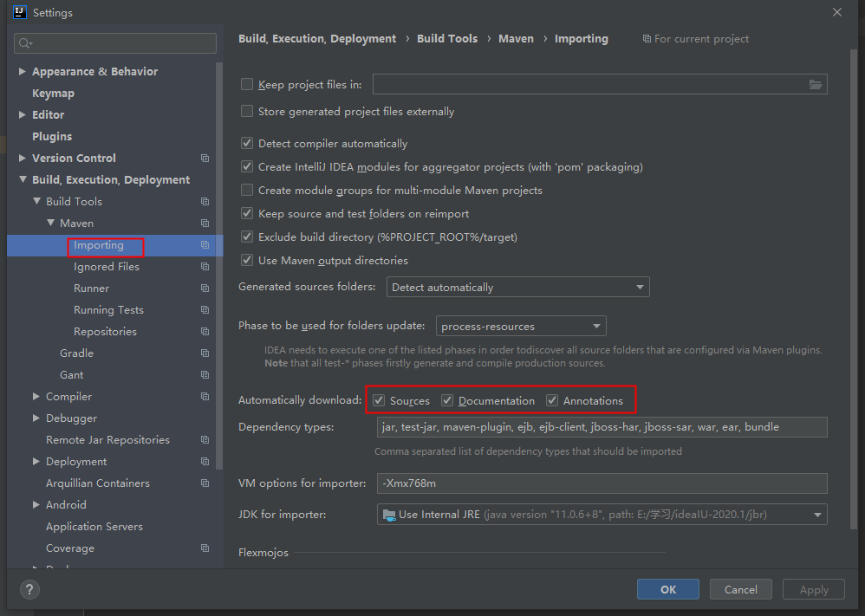
Task: Click the Cancel button
Action: click(x=741, y=589)
